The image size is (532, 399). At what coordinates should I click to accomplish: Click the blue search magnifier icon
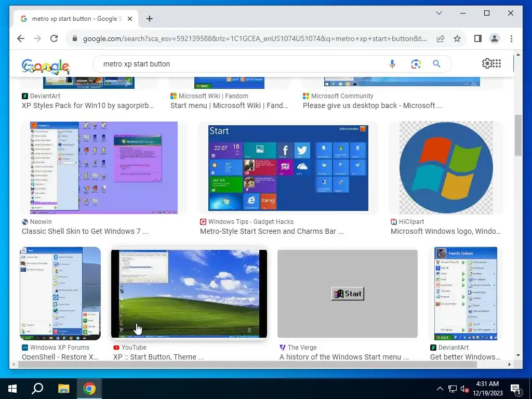pos(436,64)
